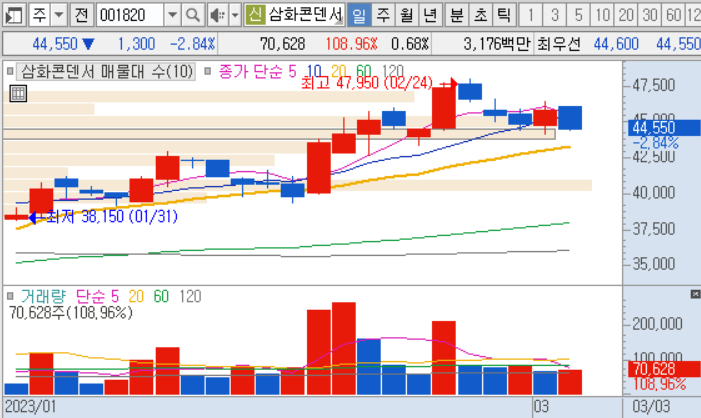701x418 pixels.
Task: Choose the 30 interval button
Action: click(650, 15)
